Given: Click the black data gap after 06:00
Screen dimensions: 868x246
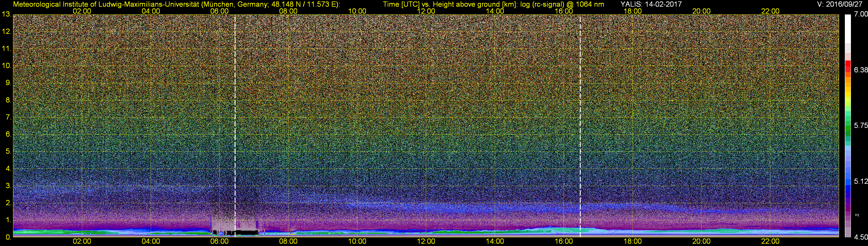Looking at the screenshot, I should (246, 232).
